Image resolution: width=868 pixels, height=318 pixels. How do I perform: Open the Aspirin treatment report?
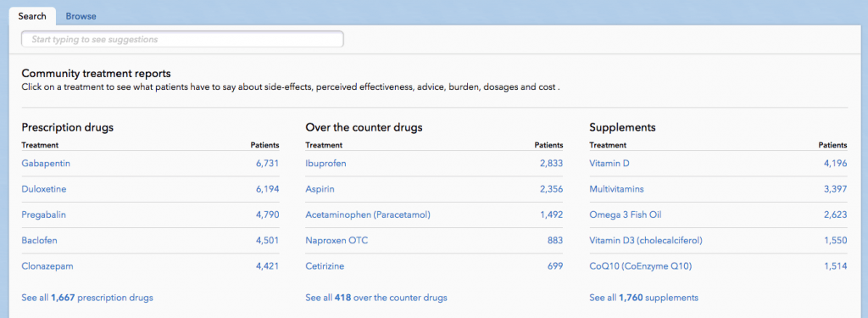point(320,189)
